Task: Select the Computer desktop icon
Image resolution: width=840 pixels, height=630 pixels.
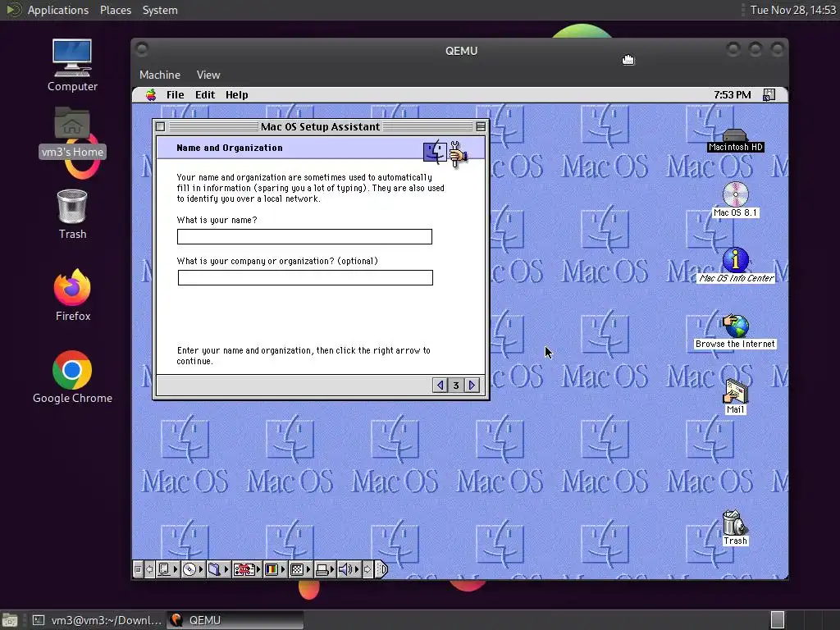Action: pyautogui.click(x=72, y=66)
